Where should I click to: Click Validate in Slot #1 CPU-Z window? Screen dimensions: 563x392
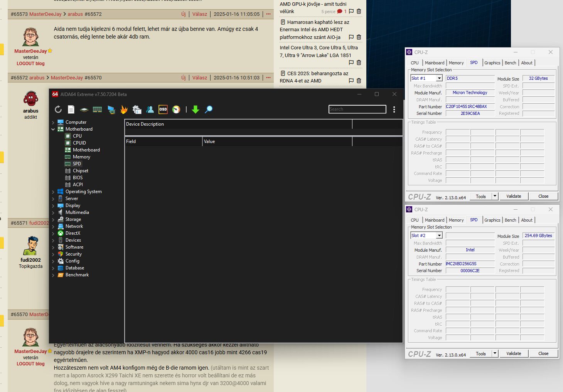[x=514, y=196]
